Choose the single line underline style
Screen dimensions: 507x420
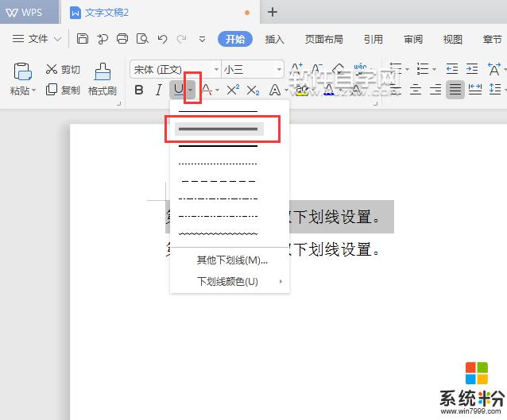(x=219, y=111)
